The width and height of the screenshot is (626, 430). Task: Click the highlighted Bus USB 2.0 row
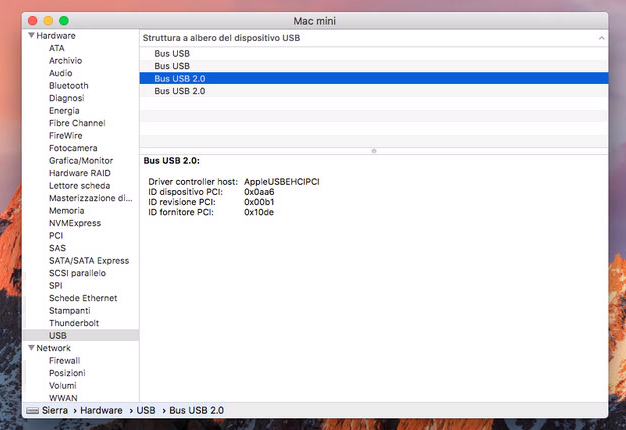[374, 78]
